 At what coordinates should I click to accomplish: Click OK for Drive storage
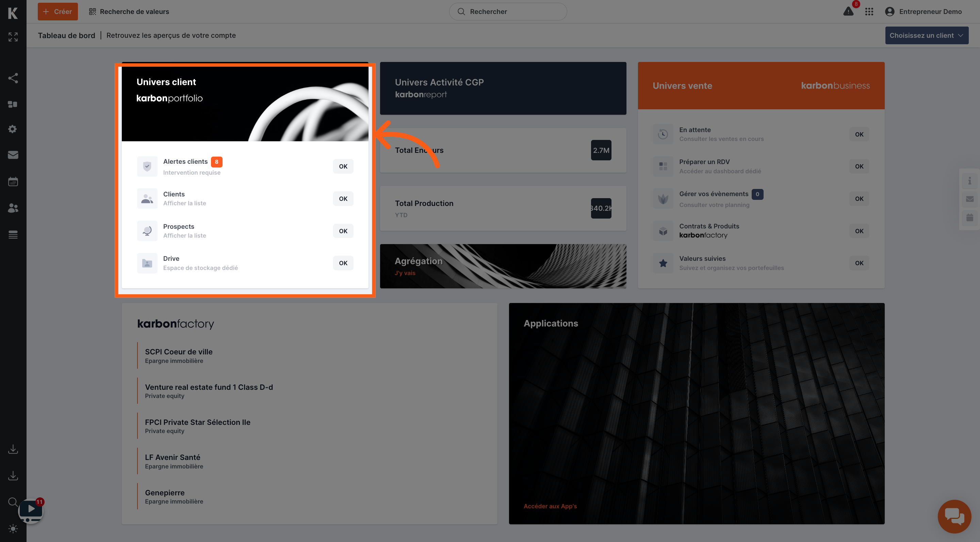click(x=343, y=263)
